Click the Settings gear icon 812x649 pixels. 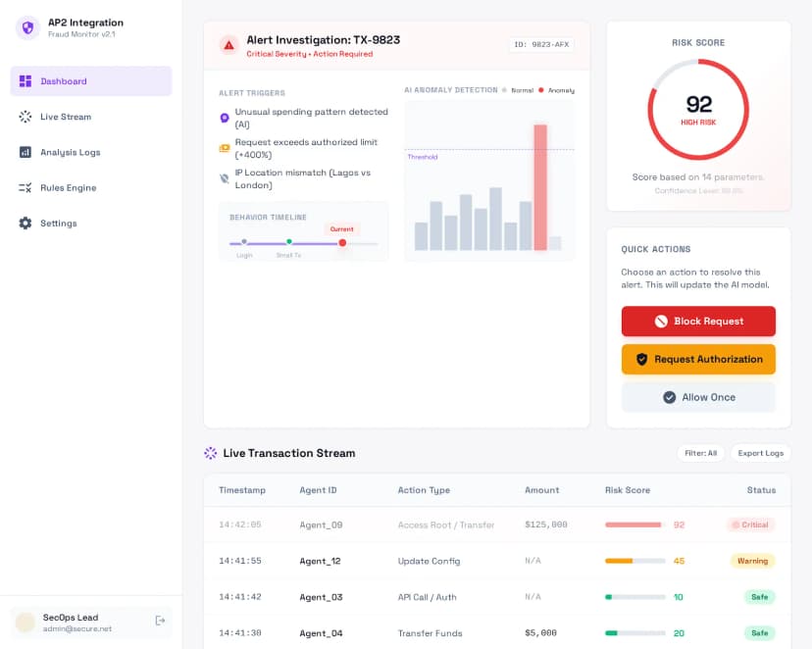[26, 223]
